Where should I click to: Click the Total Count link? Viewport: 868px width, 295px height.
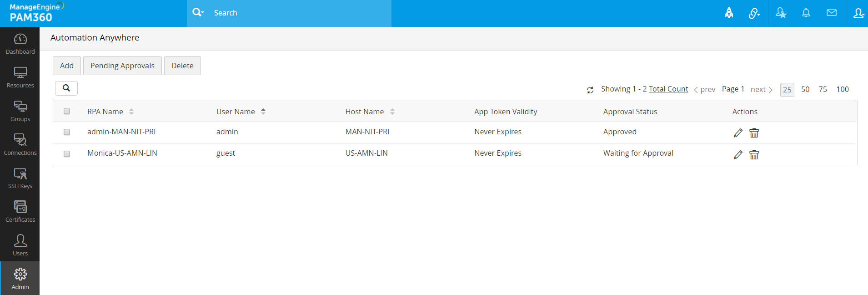click(x=668, y=89)
